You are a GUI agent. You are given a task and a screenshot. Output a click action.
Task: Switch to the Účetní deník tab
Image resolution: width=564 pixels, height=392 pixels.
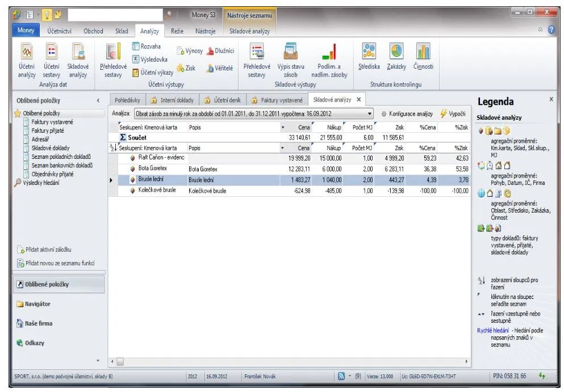click(x=223, y=100)
